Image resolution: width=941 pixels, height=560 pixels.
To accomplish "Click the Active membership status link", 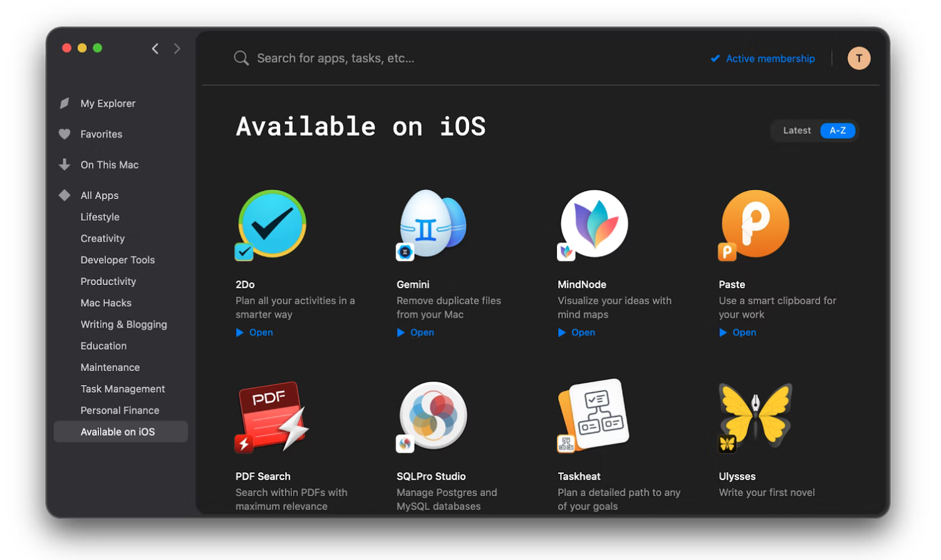I will 769,58.
